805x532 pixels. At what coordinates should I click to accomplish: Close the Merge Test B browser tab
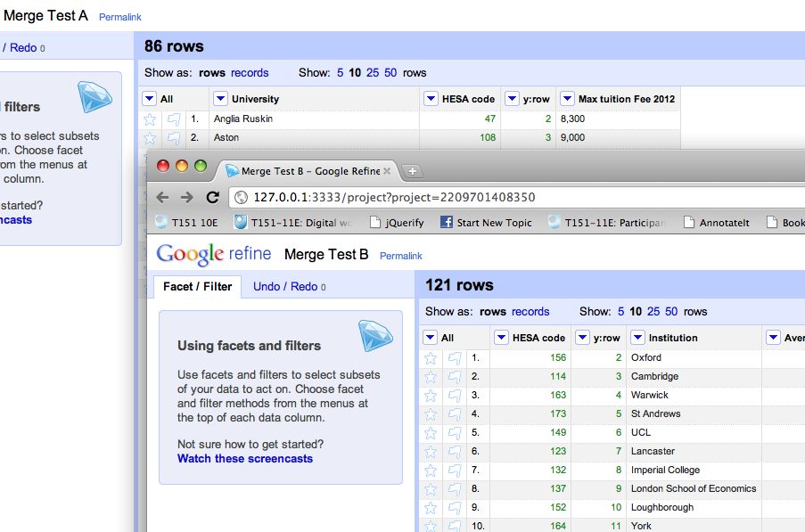click(x=387, y=171)
